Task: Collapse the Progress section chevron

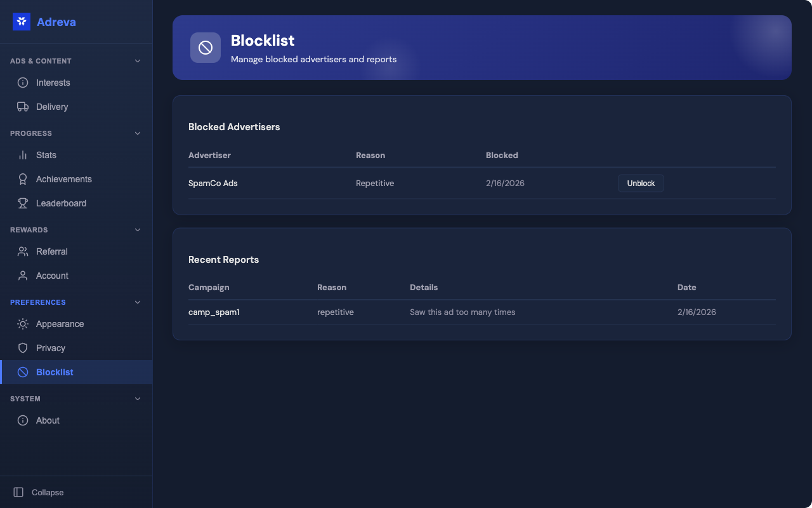Action: 138,133
